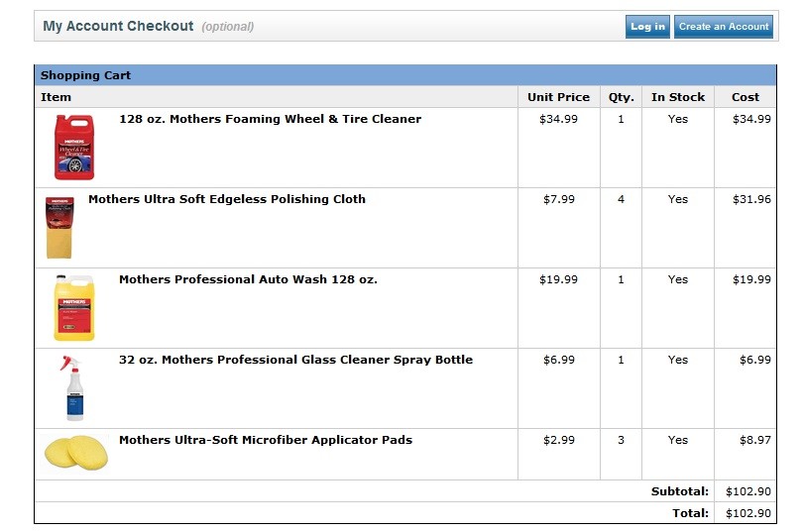The height and width of the screenshot is (532, 803).
Task: Open the Professional Auto Wash jug thumbnail
Action: coord(74,308)
